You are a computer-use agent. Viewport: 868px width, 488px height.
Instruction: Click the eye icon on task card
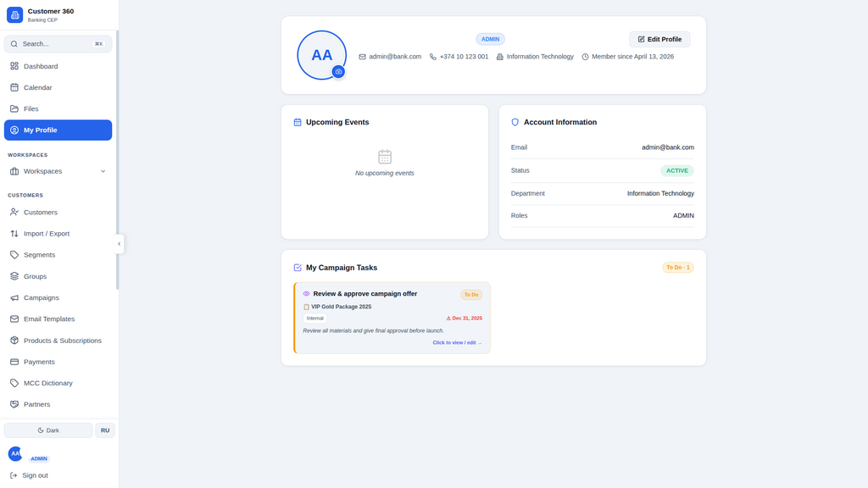click(306, 294)
